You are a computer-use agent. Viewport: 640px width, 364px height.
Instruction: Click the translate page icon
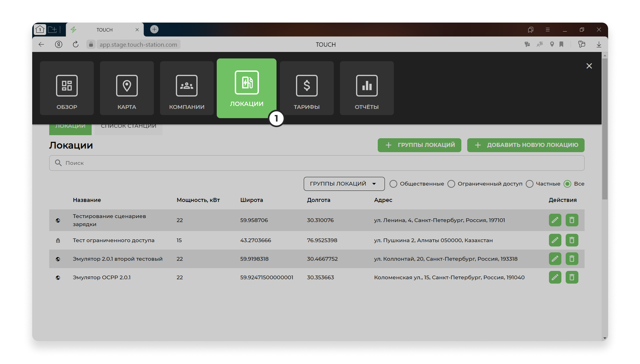540,45
